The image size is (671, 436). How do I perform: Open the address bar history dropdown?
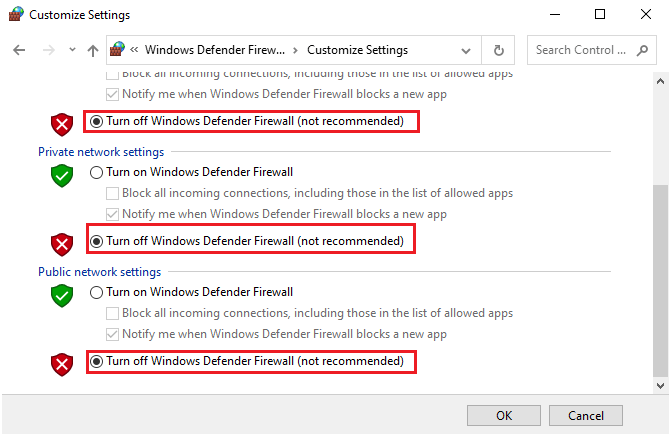pyautogui.click(x=466, y=51)
